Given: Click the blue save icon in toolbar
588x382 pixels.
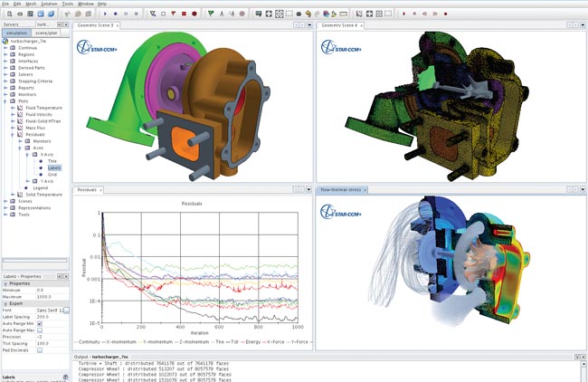Looking at the screenshot, I should click(x=41, y=14).
